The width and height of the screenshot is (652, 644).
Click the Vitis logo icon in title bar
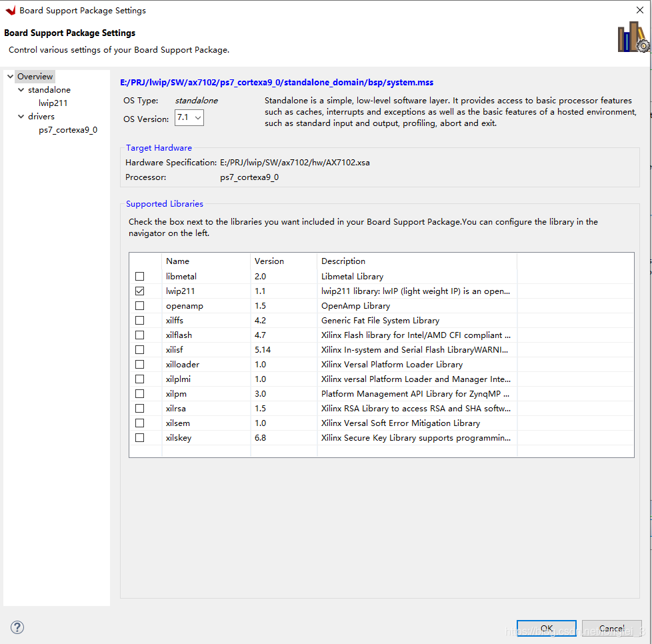10,11
